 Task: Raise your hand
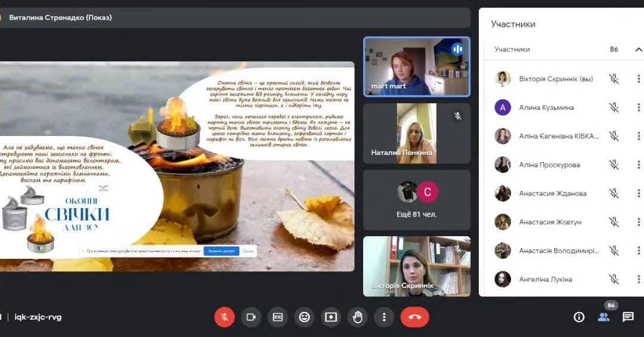pyautogui.click(x=358, y=317)
